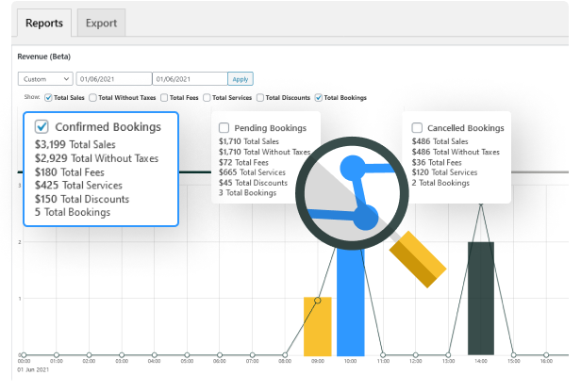Click the '$180 Total Fees' text

click(x=70, y=172)
